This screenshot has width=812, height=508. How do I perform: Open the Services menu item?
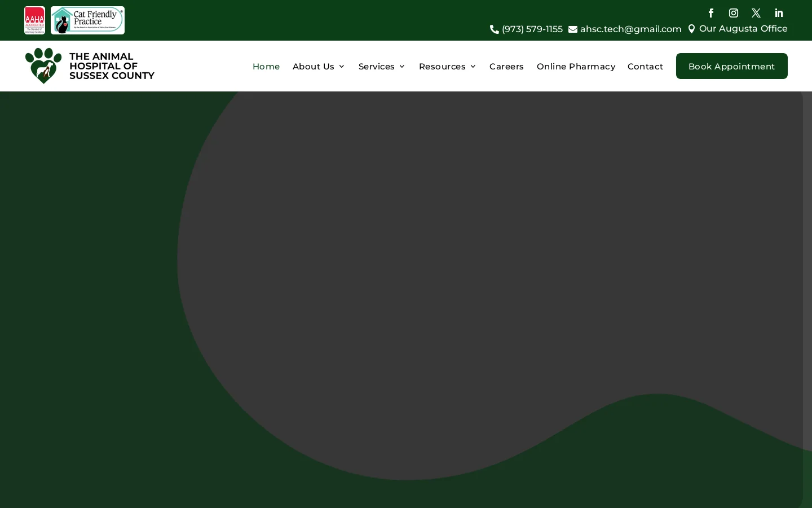coord(377,67)
